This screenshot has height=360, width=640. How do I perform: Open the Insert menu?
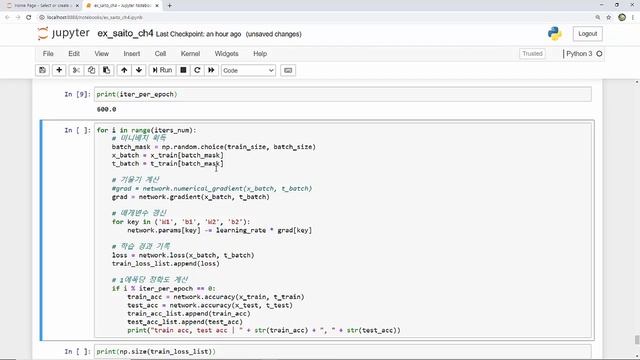tap(131, 53)
